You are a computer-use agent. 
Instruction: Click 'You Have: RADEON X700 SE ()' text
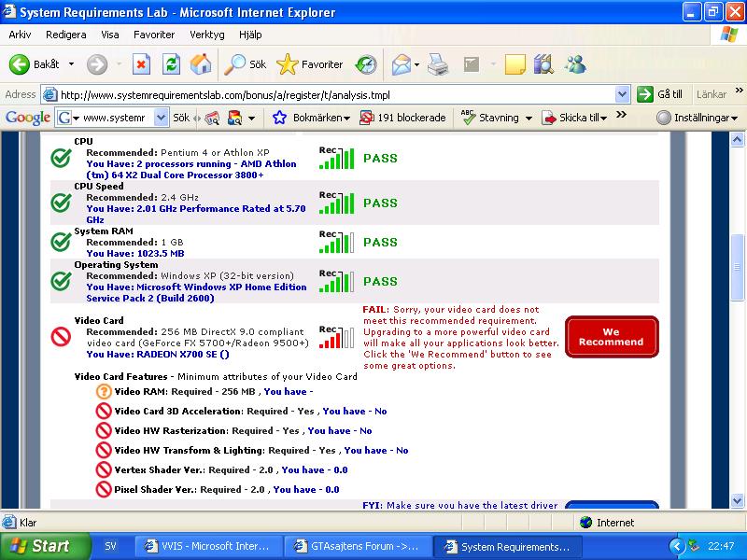(158, 355)
